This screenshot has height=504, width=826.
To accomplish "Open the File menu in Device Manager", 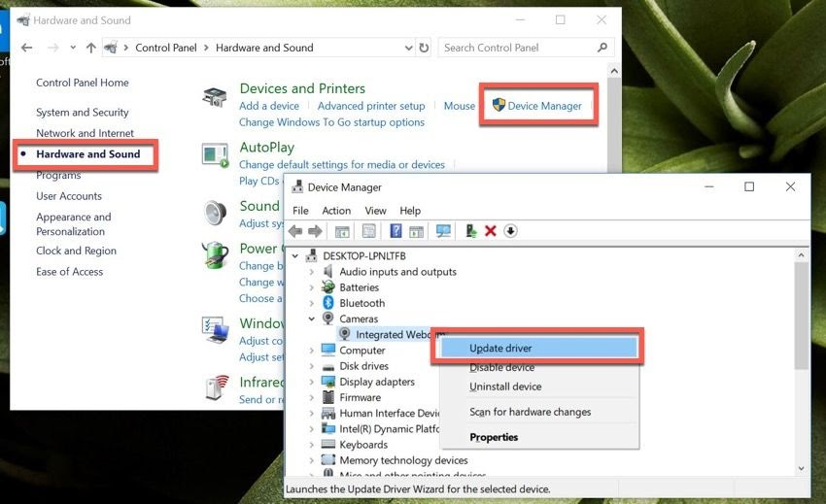I will [x=300, y=211].
